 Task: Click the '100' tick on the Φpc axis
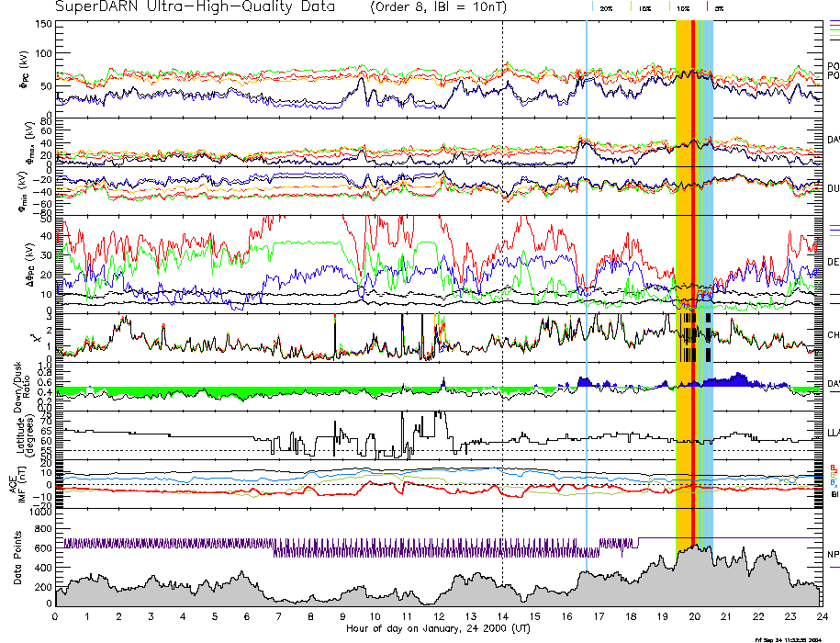44,53
